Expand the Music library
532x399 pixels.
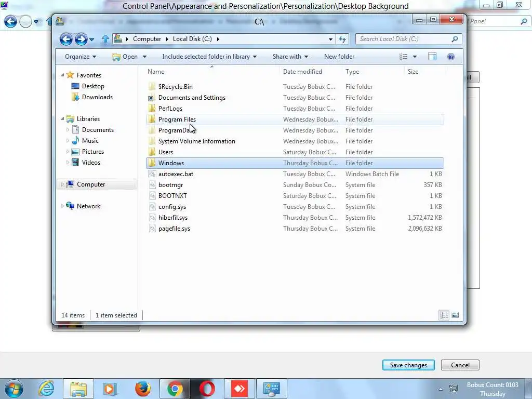point(68,140)
